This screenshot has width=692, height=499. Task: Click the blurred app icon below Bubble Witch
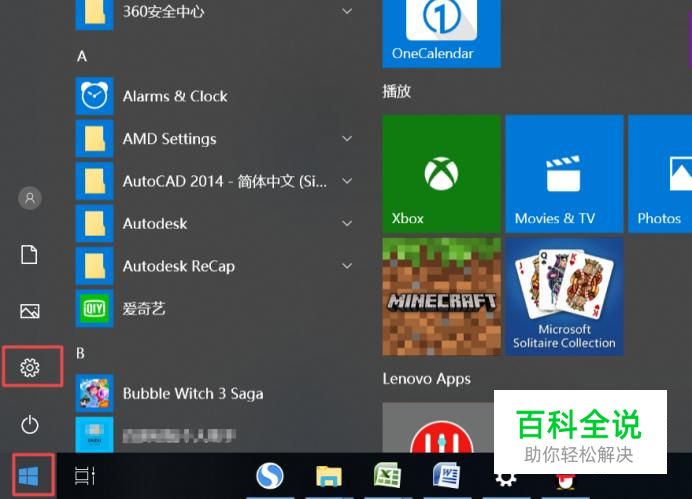[x=94, y=435]
